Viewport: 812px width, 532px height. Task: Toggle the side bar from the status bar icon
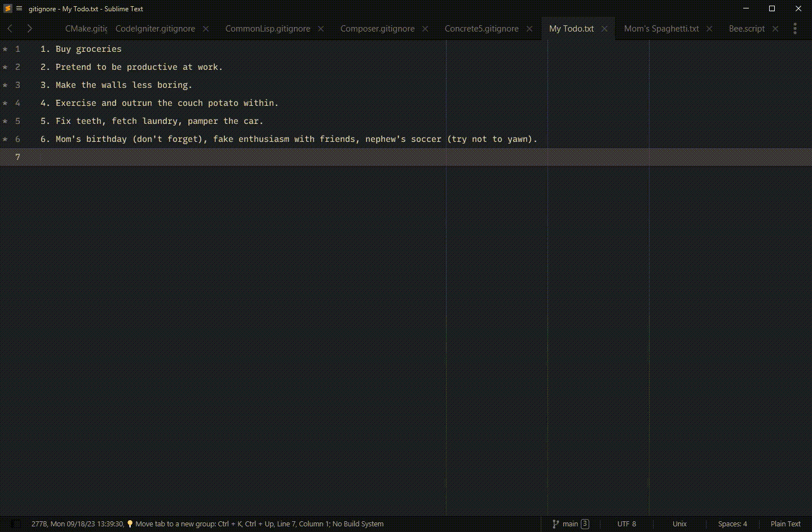(16, 524)
